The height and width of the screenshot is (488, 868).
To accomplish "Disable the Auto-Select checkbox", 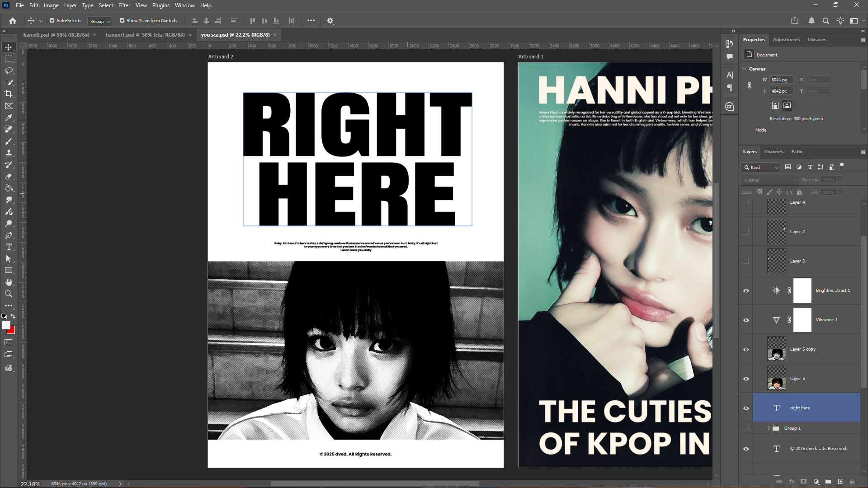I will tap(52, 20).
